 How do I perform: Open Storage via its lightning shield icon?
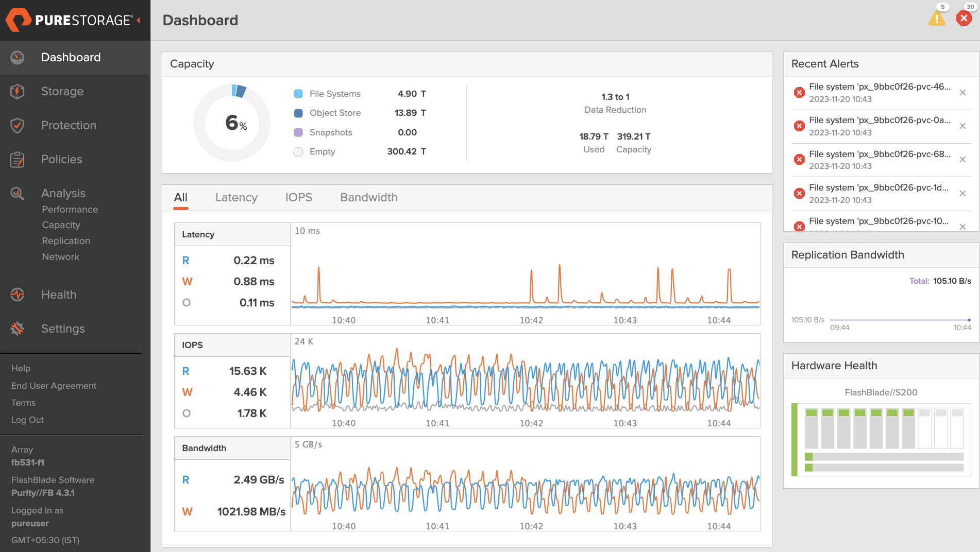click(18, 92)
